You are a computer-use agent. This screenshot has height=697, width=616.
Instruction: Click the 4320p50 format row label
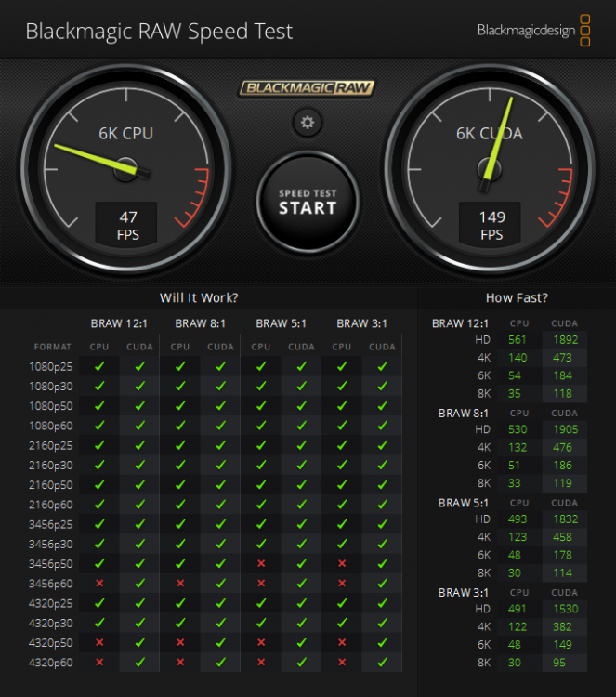[x=51, y=643]
